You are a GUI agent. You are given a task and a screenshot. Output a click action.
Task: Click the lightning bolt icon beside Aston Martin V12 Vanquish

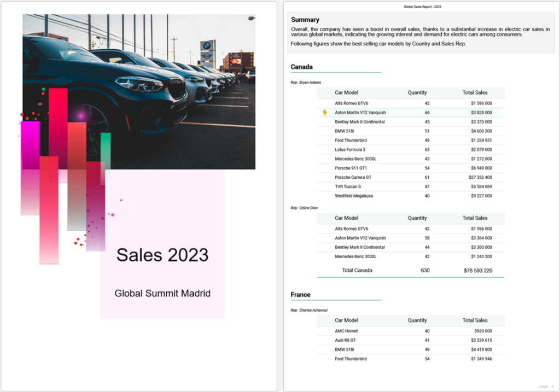325,113
